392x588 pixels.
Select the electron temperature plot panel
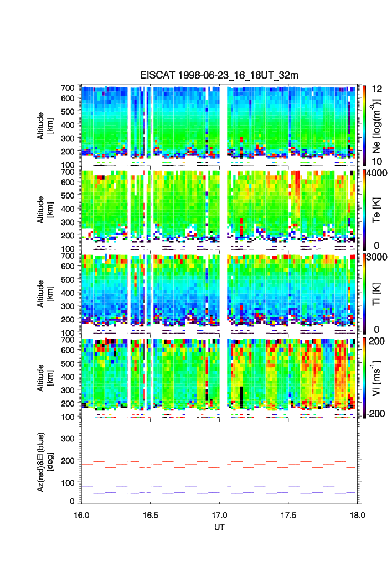[220, 210]
